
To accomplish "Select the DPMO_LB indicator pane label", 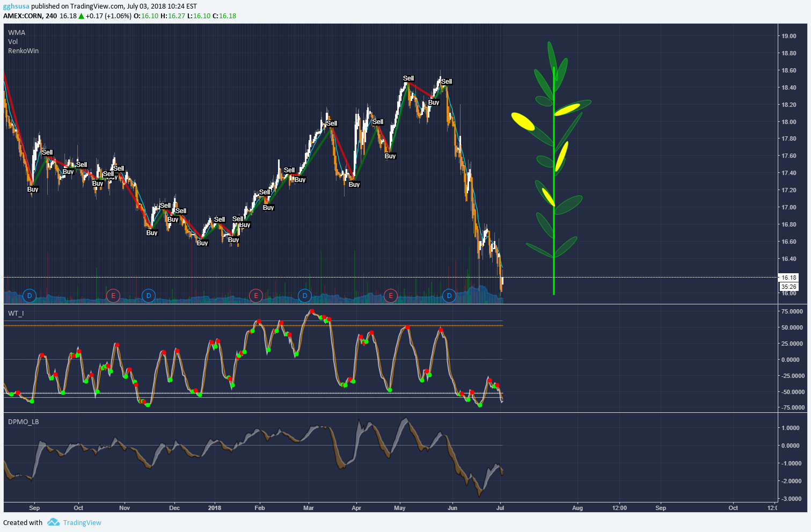I will 23,422.
